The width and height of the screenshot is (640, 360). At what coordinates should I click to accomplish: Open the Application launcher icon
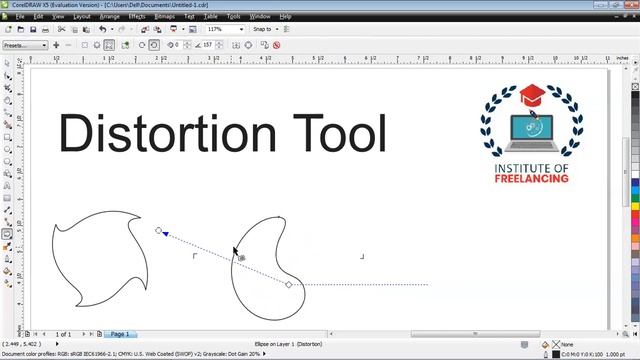point(173,29)
